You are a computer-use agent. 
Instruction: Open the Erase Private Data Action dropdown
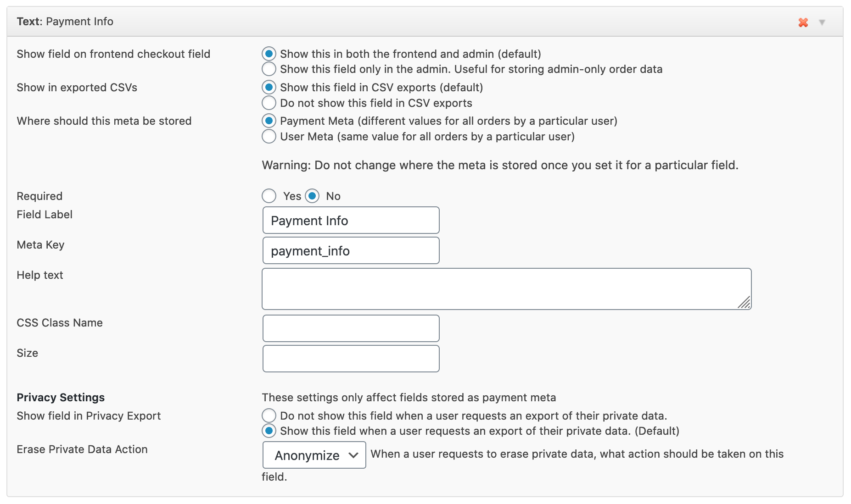coord(314,455)
